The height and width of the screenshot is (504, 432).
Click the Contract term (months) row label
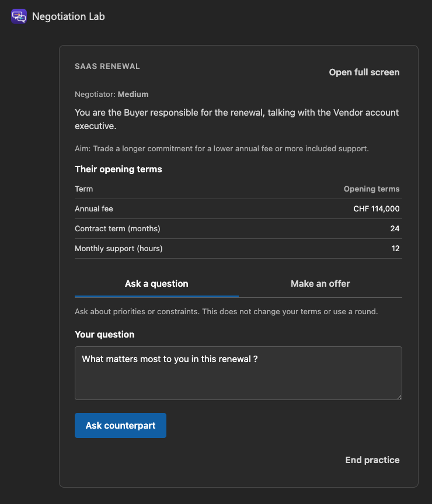pyautogui.click(x=117, y=228)
